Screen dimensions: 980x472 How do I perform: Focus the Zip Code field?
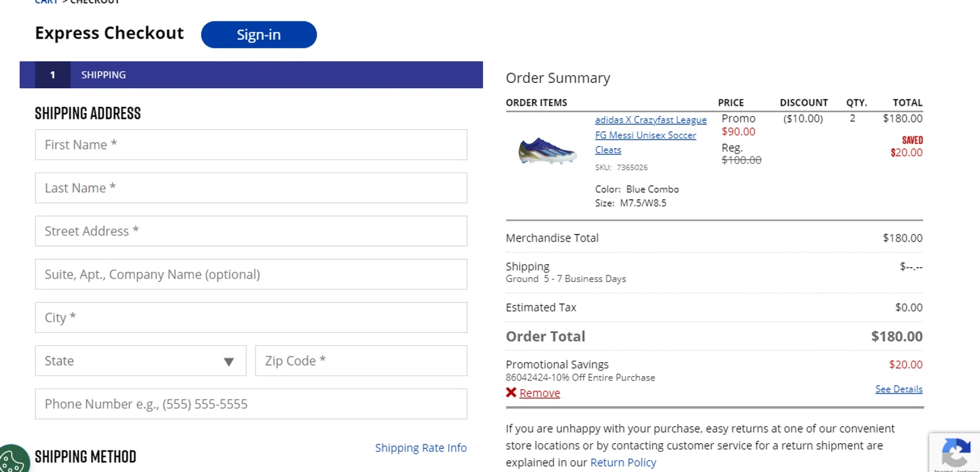[361, 361]
